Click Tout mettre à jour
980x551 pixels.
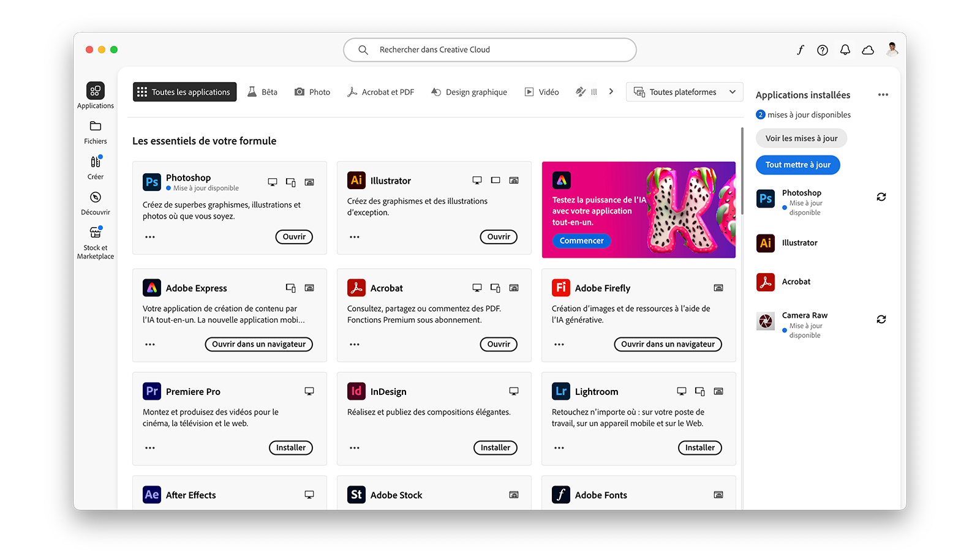tap(797, 165)
